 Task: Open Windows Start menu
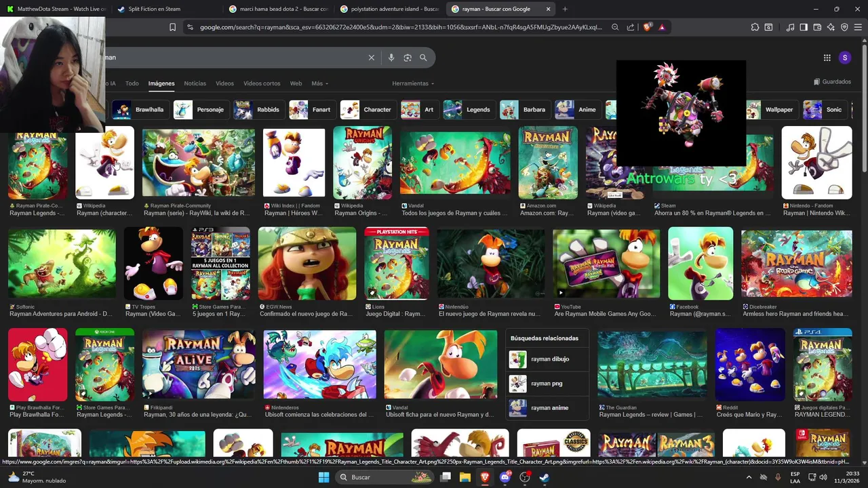323,477
